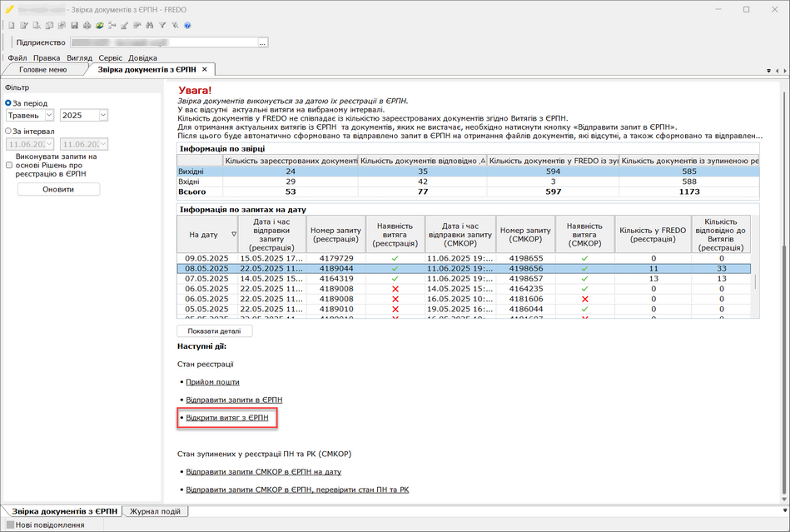Click the save diskette toolbar icon
Viewport: 790px width, 532px height.
pyautogui.click(x=74, y=25)
